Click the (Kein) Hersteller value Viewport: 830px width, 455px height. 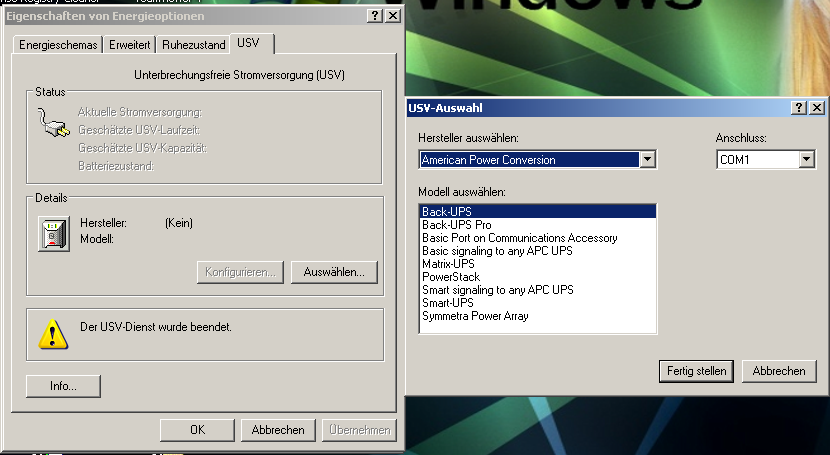[179, 223]
